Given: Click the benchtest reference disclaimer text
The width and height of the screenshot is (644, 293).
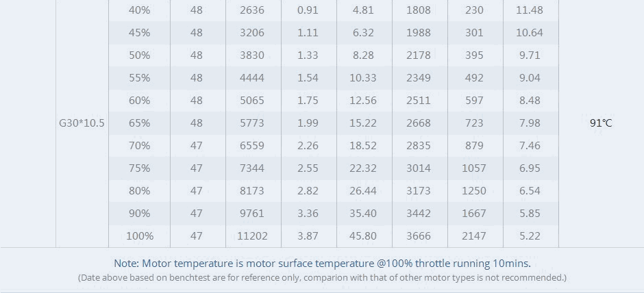Looking at the screenshot, I should click(x=322, y=278).
